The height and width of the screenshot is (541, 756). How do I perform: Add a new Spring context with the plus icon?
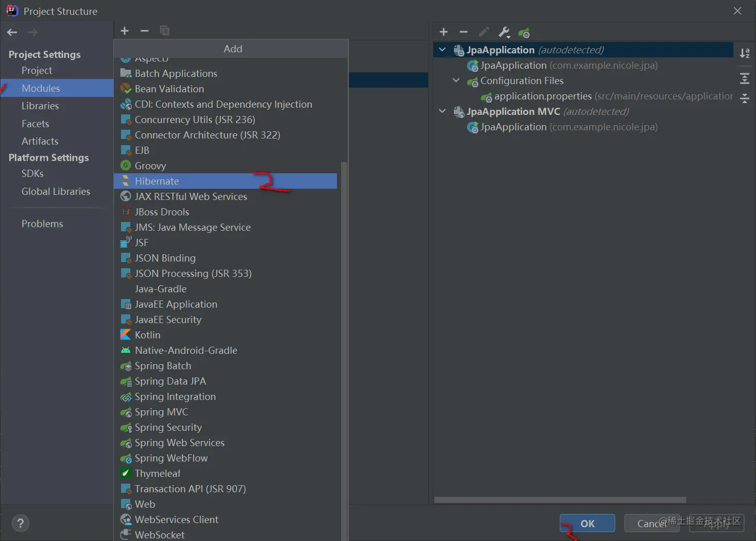click(x=444, y=32)
